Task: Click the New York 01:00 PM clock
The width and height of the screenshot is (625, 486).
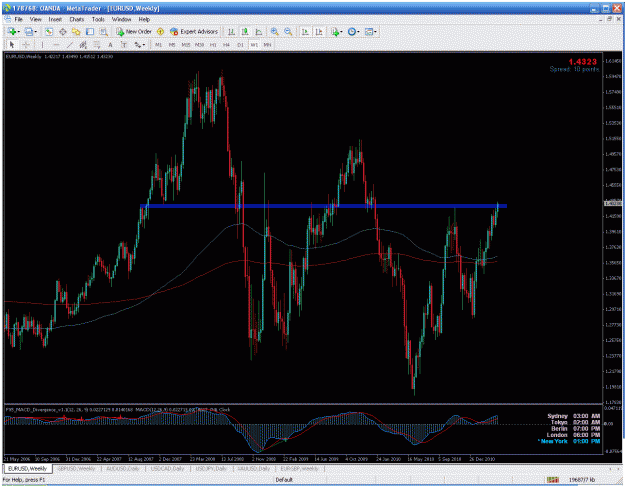Action: (x=569, y=441)
